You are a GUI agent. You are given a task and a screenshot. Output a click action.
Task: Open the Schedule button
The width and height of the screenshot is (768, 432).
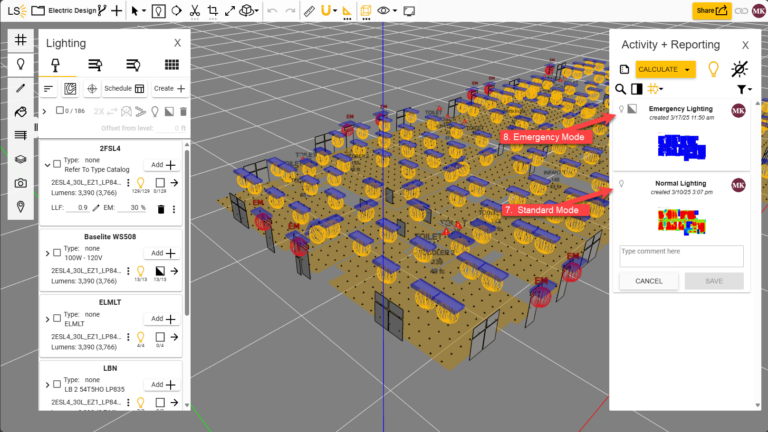click(124, 89)
